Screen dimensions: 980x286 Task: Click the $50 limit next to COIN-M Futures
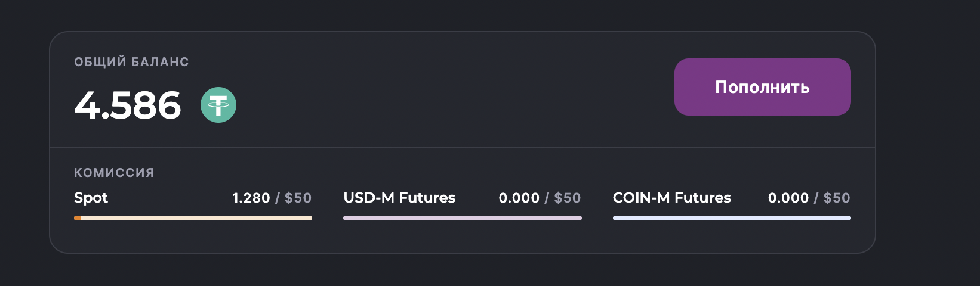click(837, 198)
